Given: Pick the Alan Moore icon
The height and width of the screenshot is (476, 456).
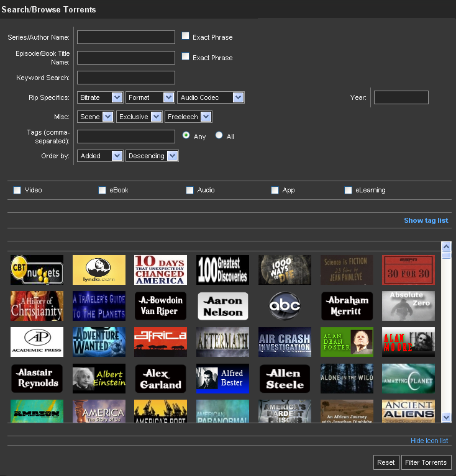Looking at the screenshot, I should (408, 342).
